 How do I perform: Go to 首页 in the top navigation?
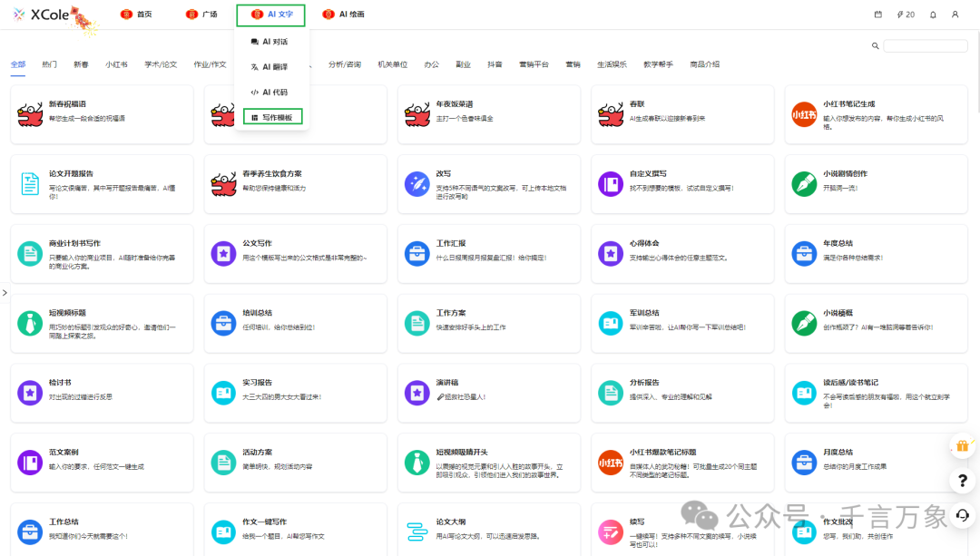coord(136,15)
